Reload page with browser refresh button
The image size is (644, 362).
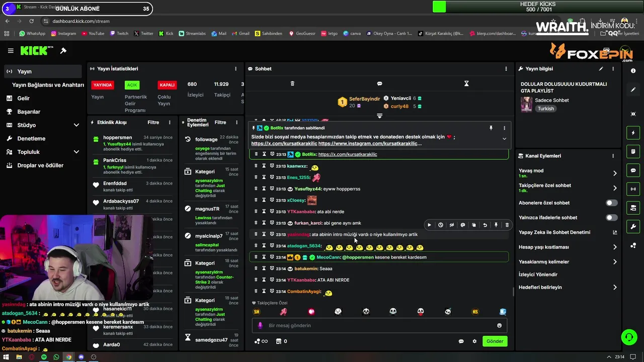31,21
